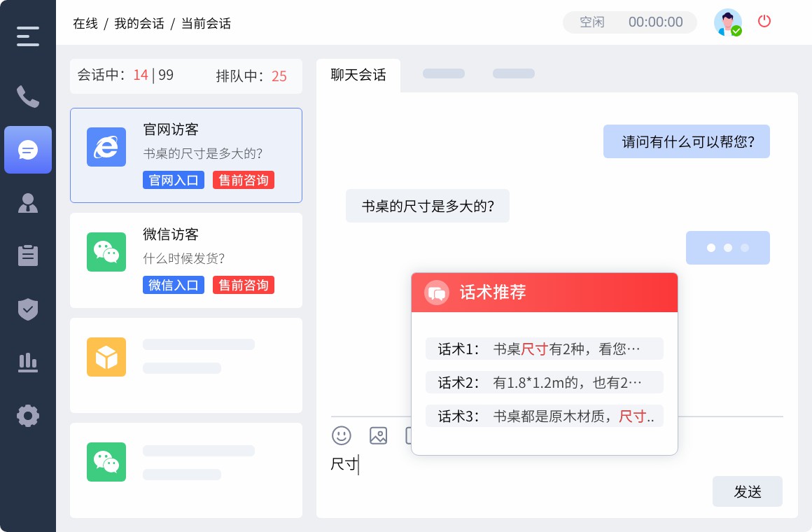Screen dimensions: 812x532
Task: Click the 话术推荐 speech bubble icon
Action: point(436,293)
